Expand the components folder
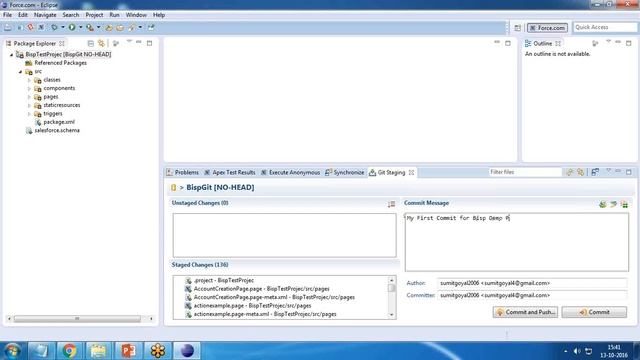Screen dimensions: 640x360 29,89
